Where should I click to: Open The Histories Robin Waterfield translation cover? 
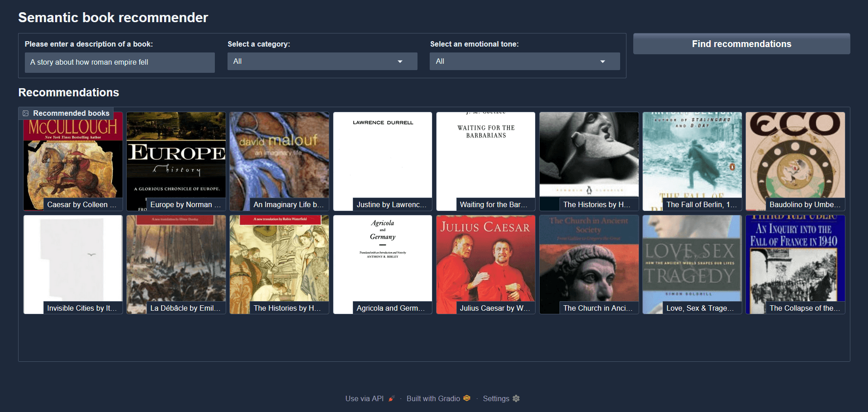[279, 265]
